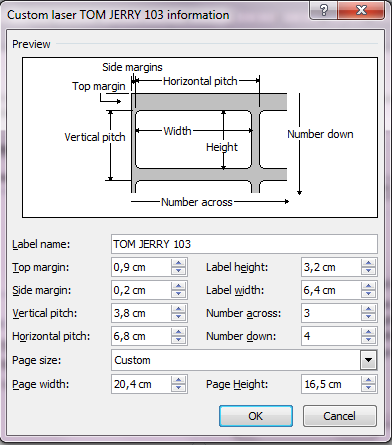Image resolution: width=392 pixels, height=445 pixels.
Task: Decrease the Page Height with down arrow
Action: [368, 388]
